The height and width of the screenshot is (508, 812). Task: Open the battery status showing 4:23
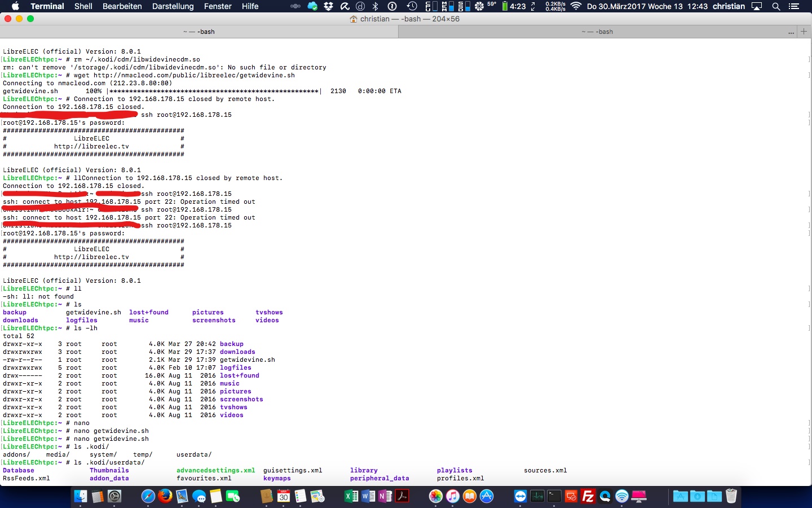tap(514, 6)
